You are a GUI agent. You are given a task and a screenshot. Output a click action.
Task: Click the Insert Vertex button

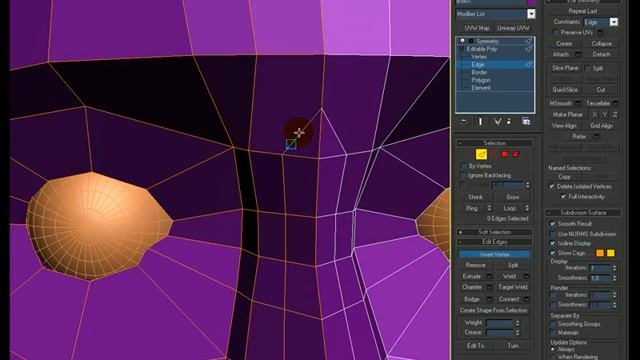pyautogui.click(x=495, y=254)
